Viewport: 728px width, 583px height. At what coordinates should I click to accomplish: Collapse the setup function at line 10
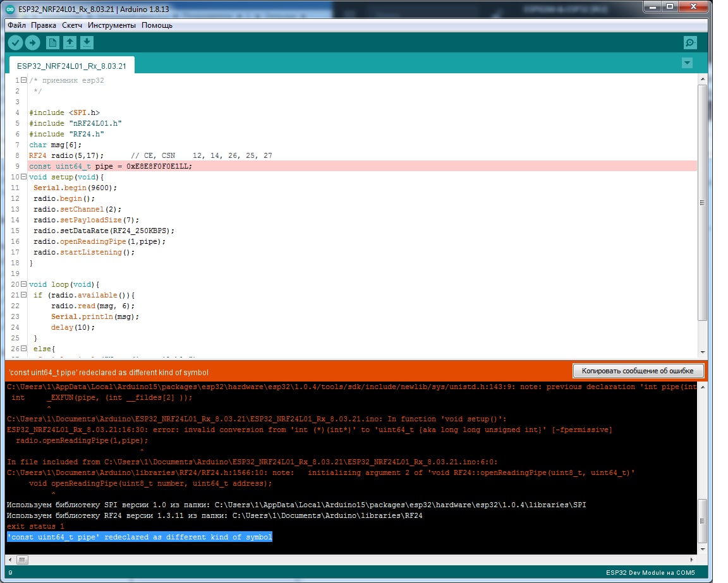point(23,177)
